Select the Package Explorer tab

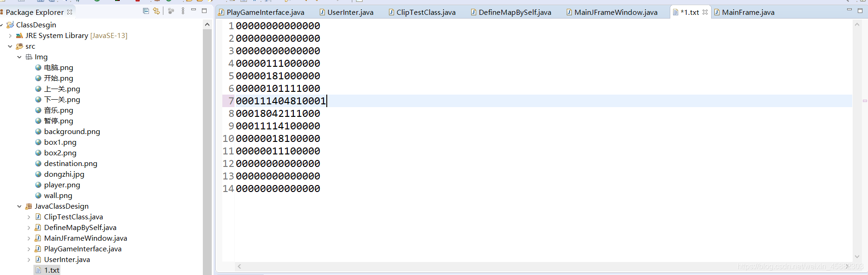[35, 12]
